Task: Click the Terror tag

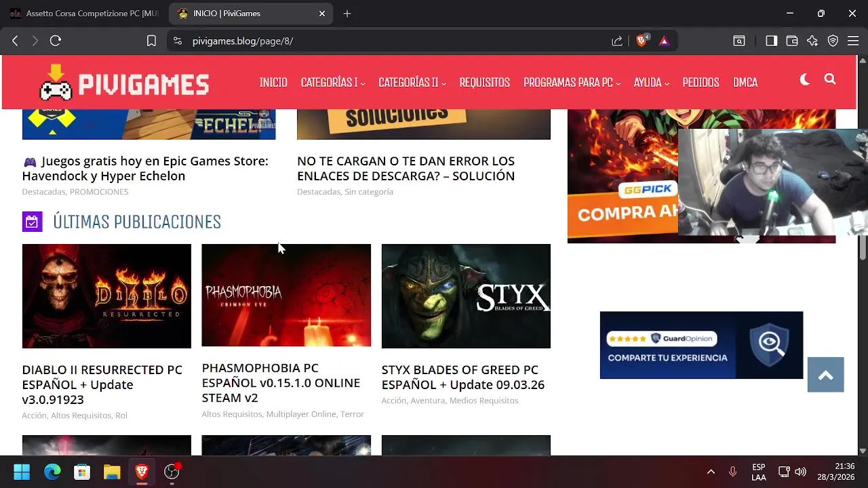Action: click(x=352, y=414)
